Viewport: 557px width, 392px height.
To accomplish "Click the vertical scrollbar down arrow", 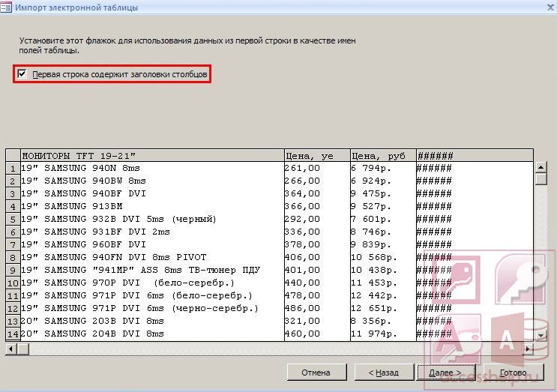I will pos(541,335).
